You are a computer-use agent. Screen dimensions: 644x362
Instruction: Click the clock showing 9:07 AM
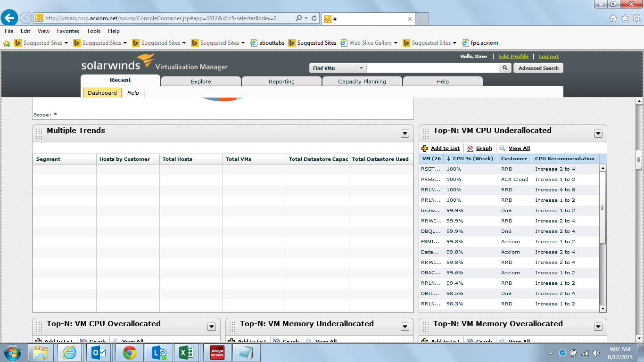point(619,349)
